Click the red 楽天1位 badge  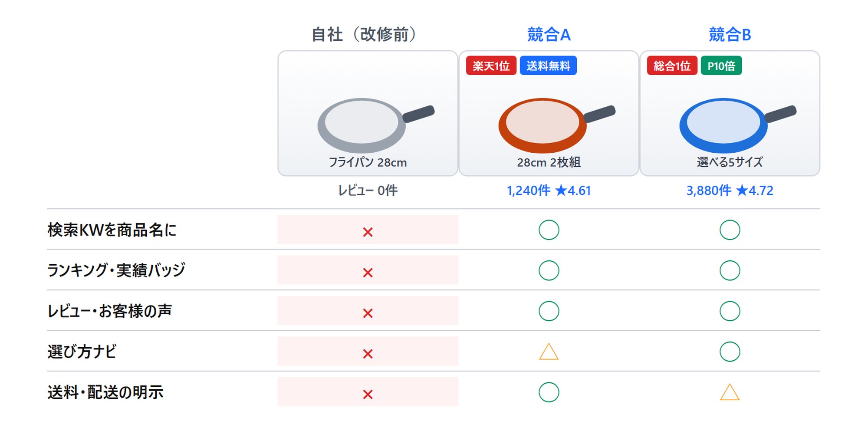(x=491, y=66)
